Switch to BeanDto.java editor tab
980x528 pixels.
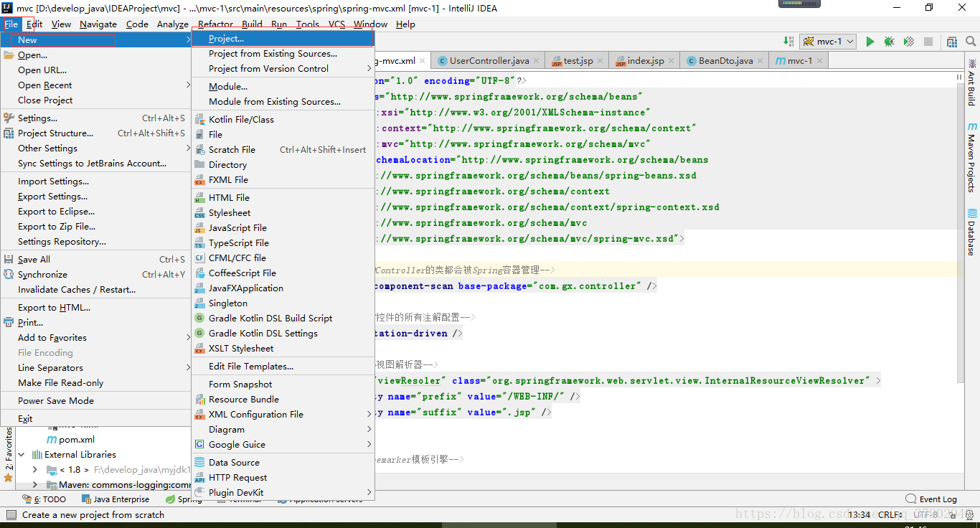[x=725, y=61]
